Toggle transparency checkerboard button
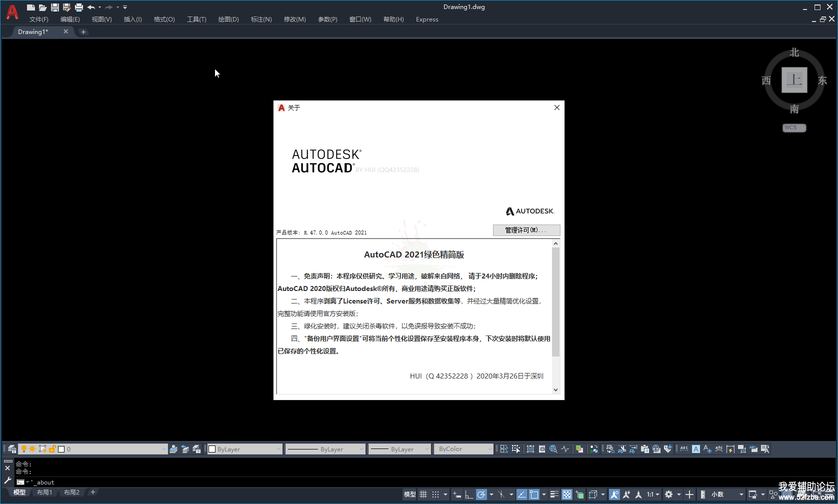838x504 pixels. tap(567, 494)
